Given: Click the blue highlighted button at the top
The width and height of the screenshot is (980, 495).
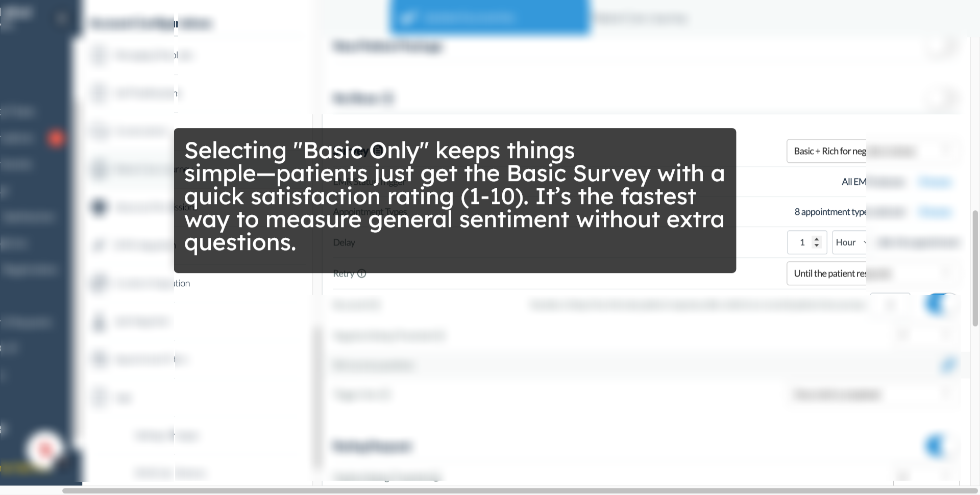Looking at the screenshot, I should tap(489, 18).
